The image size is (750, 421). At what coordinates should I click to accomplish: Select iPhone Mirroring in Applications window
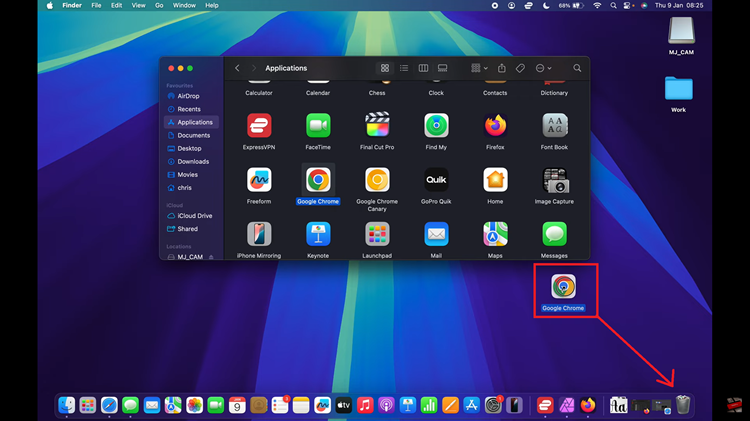click(259, 234)
